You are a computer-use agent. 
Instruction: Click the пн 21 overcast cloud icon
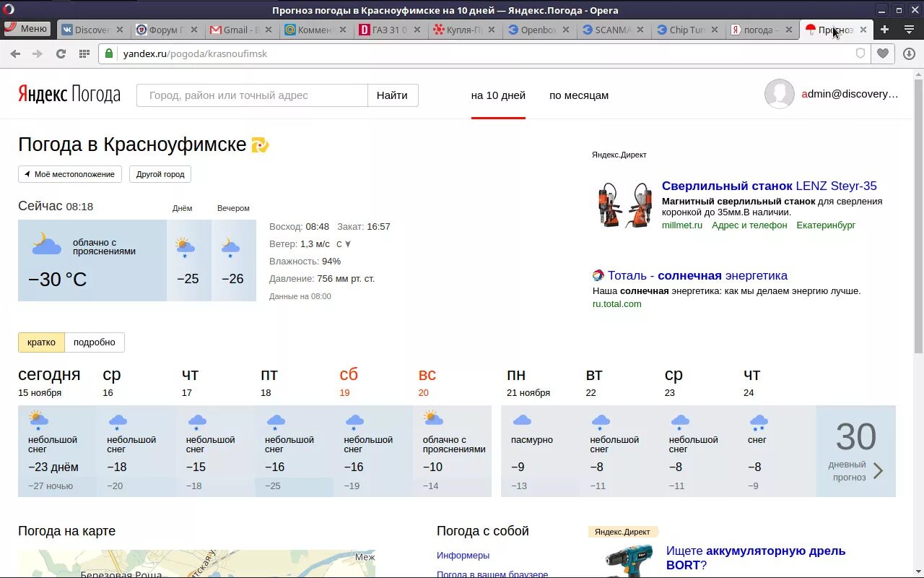(521, 420)
